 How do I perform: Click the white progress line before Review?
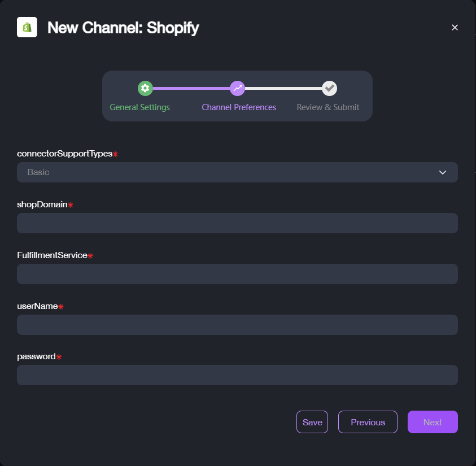pyautogui.click(x=283, y=88)
